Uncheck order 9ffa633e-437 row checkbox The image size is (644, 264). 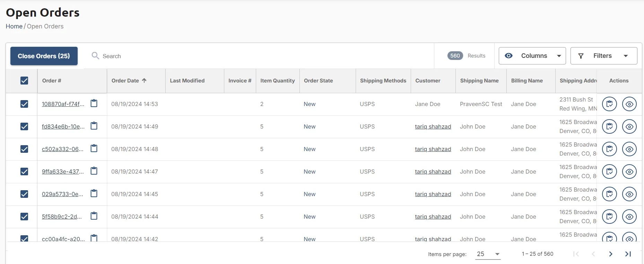[24, 171]
